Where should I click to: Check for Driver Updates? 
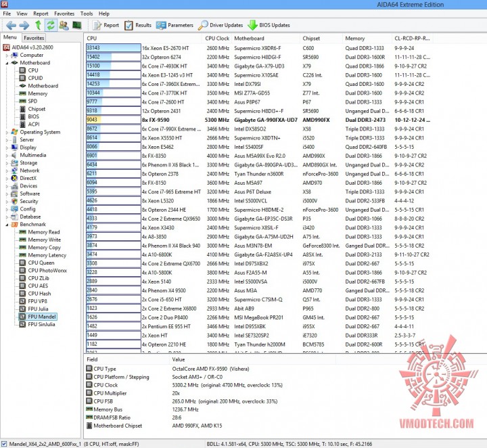(x=221, y=25)
